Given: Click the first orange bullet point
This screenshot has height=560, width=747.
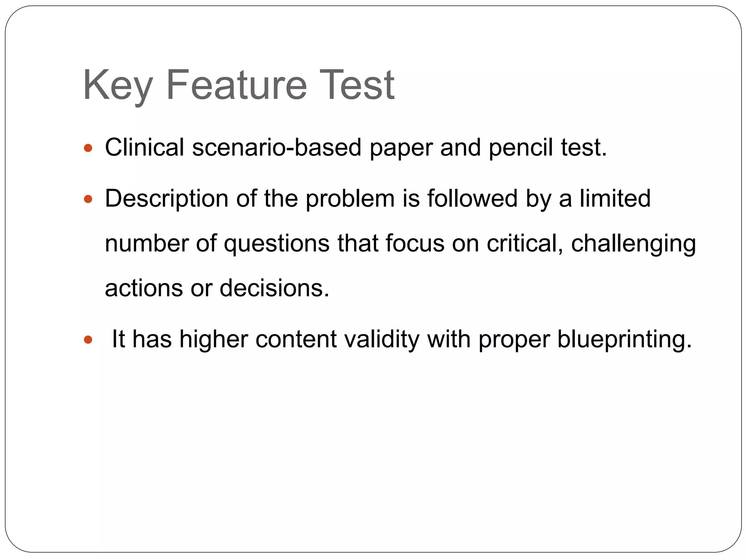Looking at the screenshot, I should [x=88, y=148].
